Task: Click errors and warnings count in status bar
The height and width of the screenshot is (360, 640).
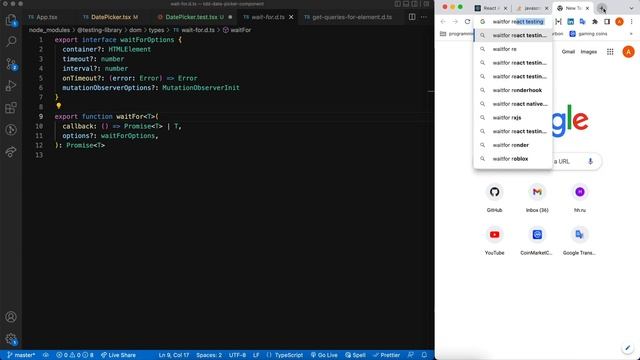Action: coord(75,355)
